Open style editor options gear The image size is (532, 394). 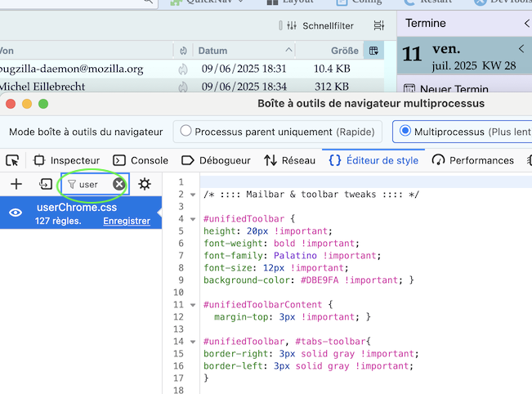point(145,185)
